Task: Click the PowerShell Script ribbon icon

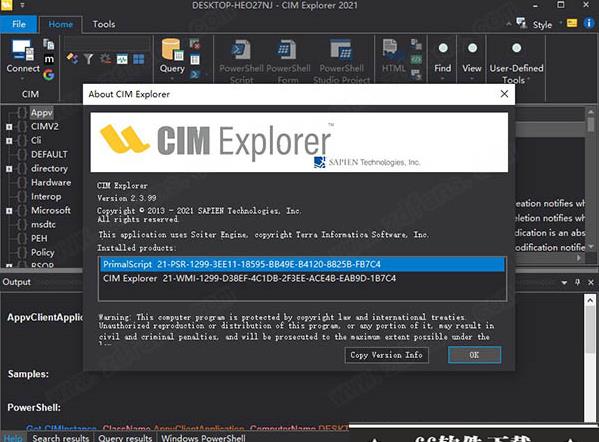Action: (x=241, y=50)
